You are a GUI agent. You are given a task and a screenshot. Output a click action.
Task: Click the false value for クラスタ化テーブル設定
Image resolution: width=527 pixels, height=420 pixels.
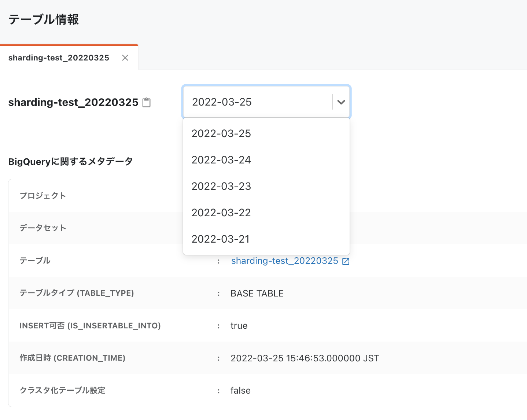point(240,391)
